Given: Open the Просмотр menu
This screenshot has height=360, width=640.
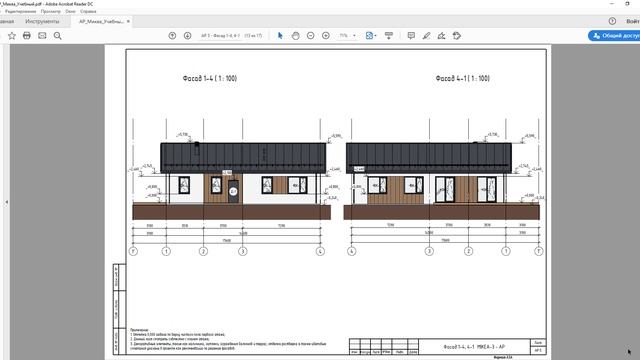Looking at the screenshot, I should pos(51,11).
